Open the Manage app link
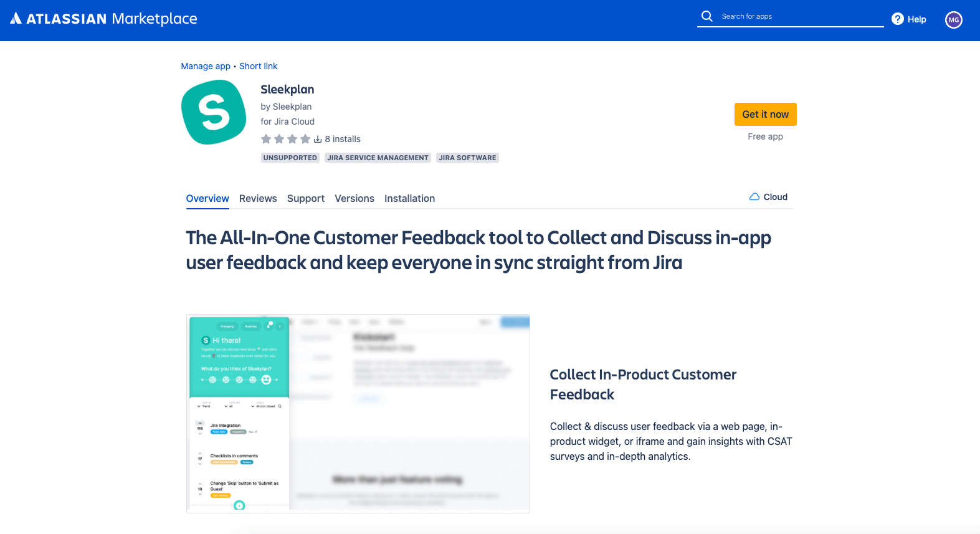 point(206,66)
